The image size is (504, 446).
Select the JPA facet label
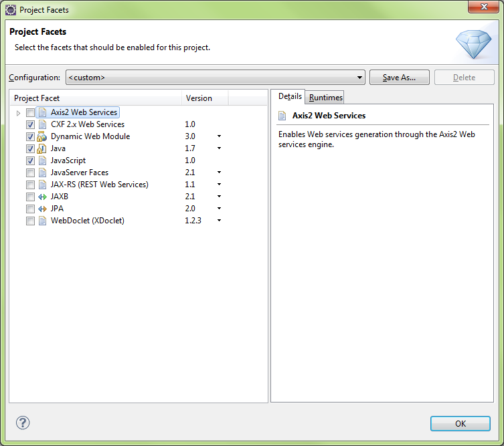57,209
